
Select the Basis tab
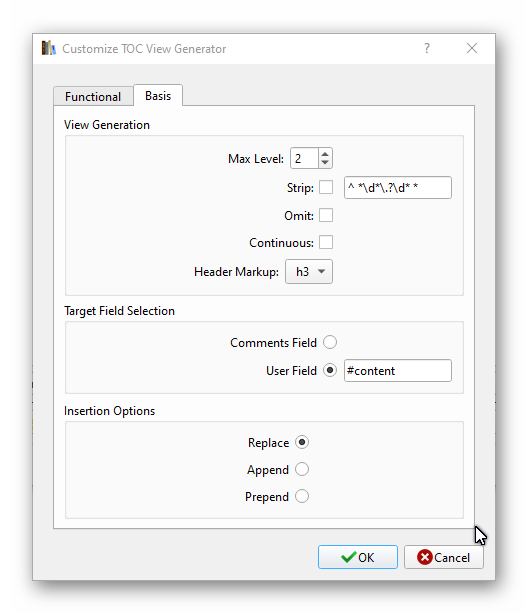[x=158, y=95]
